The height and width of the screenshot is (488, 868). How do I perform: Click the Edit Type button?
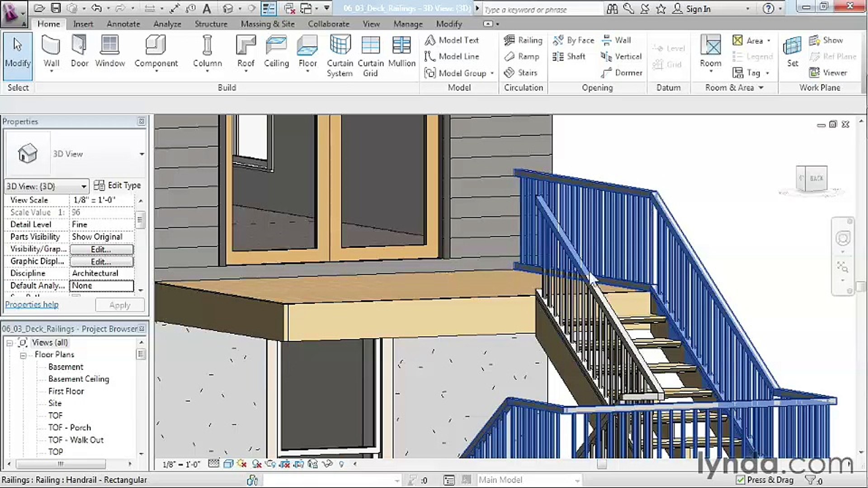[118, 185]
